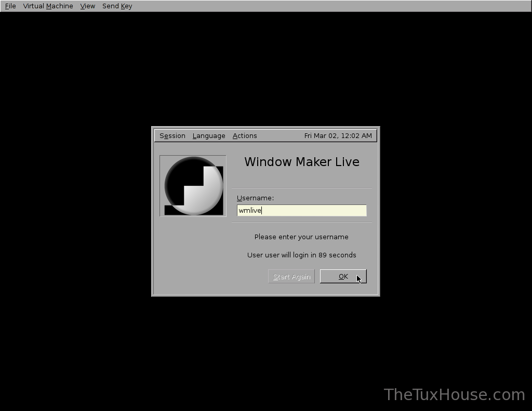Click the 'Username:' label
This screenshot has height=411, width=532.
pos(255,198)
